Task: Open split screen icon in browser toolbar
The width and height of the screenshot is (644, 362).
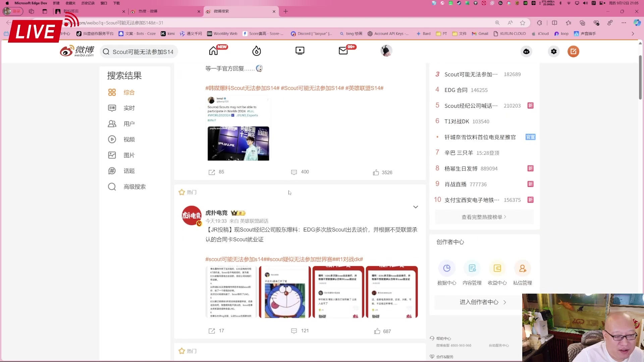Action: pyautogui.click(x=554, y=23)
